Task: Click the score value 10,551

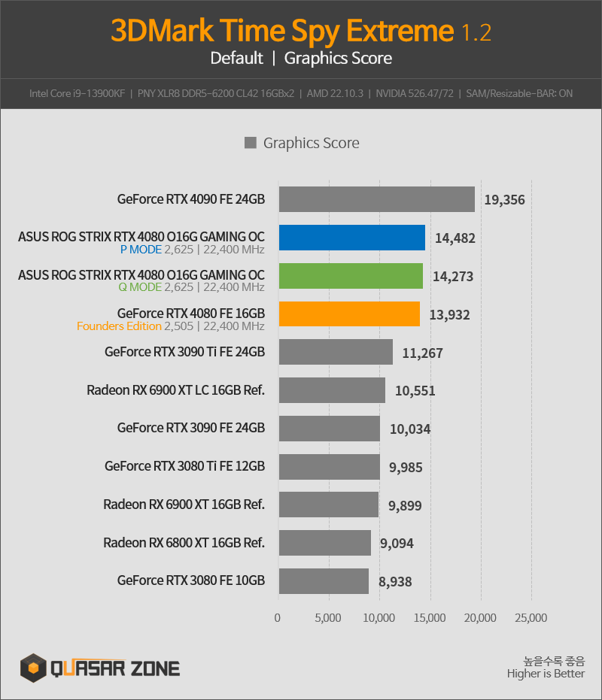Action: [x=415, y=391]
